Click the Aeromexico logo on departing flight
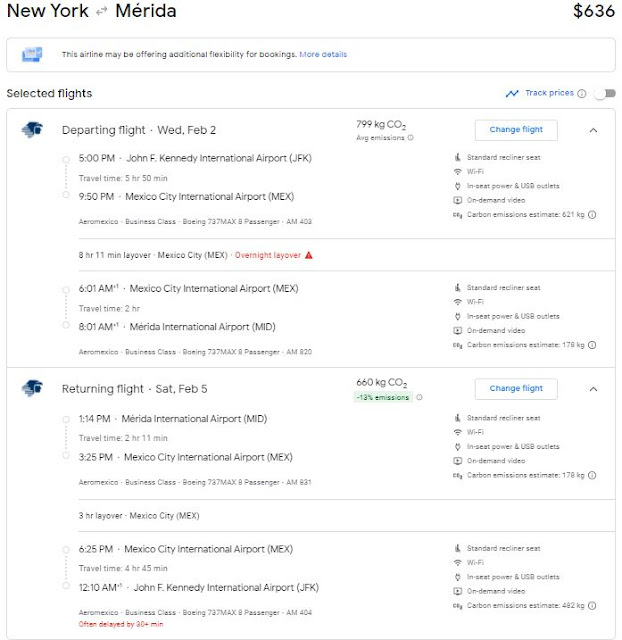The image size is (622, 640). pos(31,129)
